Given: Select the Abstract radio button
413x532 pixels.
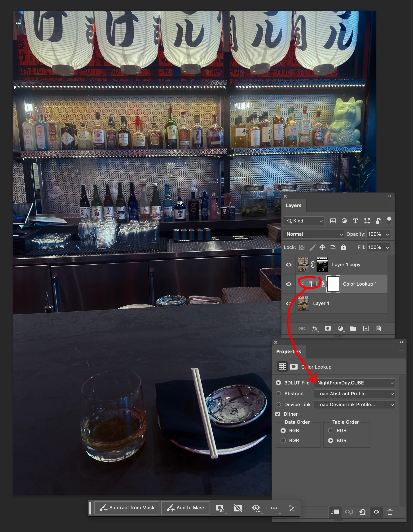Looking at the screenshot, I should (278, 394).
